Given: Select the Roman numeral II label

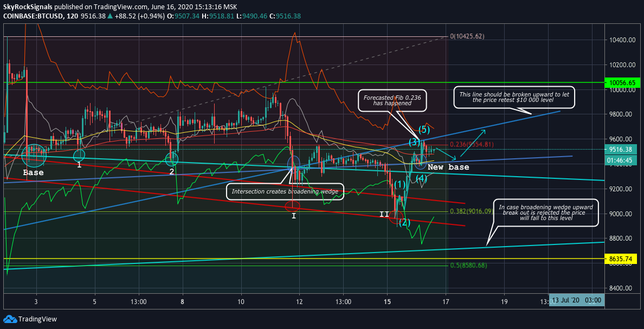Looking at the screenshot, I should click(384, 215).
